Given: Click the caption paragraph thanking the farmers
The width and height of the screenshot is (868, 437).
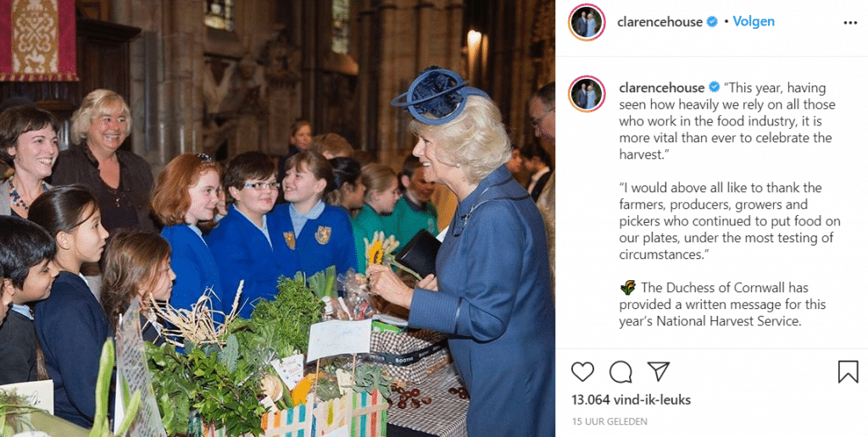Looking at the screenshot, I should pos(730,221).
